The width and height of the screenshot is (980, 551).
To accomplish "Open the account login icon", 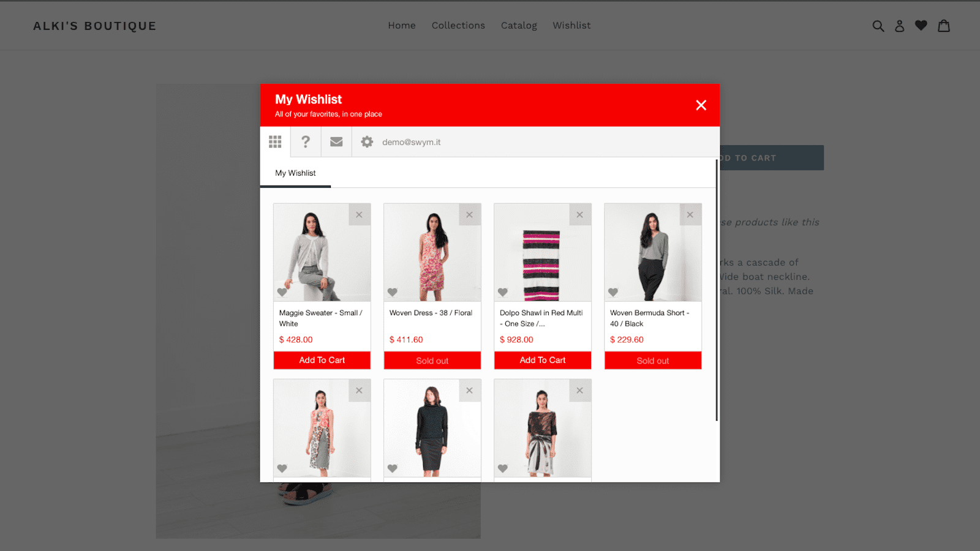I will click(900, 26).
